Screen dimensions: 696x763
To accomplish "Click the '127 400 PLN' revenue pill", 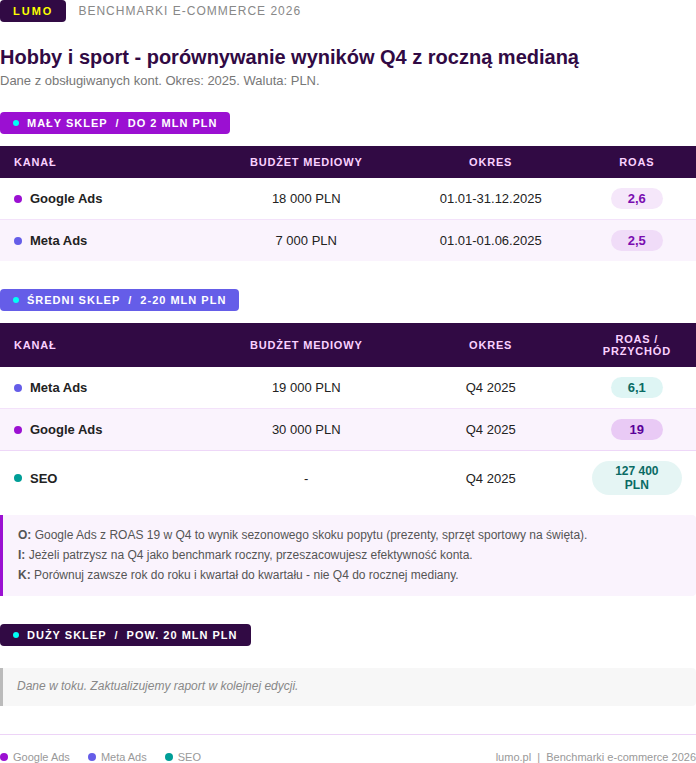I will [x=637, y=478].
